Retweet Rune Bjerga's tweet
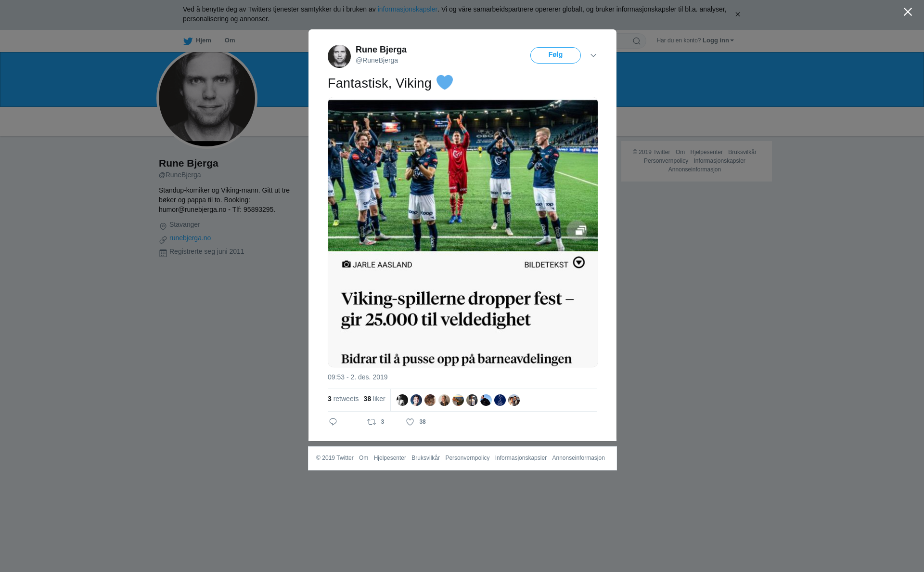Image resolution: width=924 pixels, height=572 pixels. tap(372, 422)
